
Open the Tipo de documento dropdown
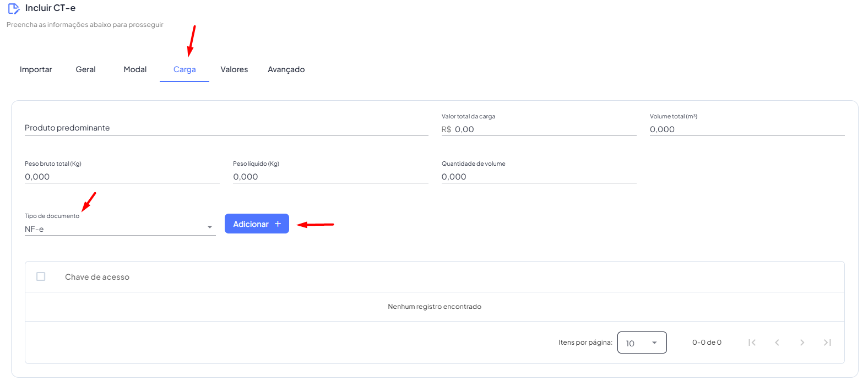[x=120, y=229]
